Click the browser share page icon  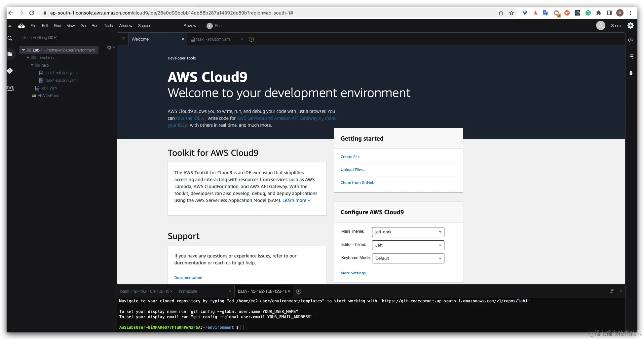501,13
